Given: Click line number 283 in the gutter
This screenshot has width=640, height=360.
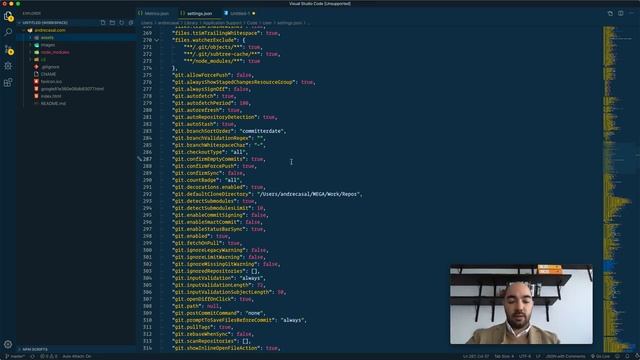Looking at the screenshot, I should 147,131.
